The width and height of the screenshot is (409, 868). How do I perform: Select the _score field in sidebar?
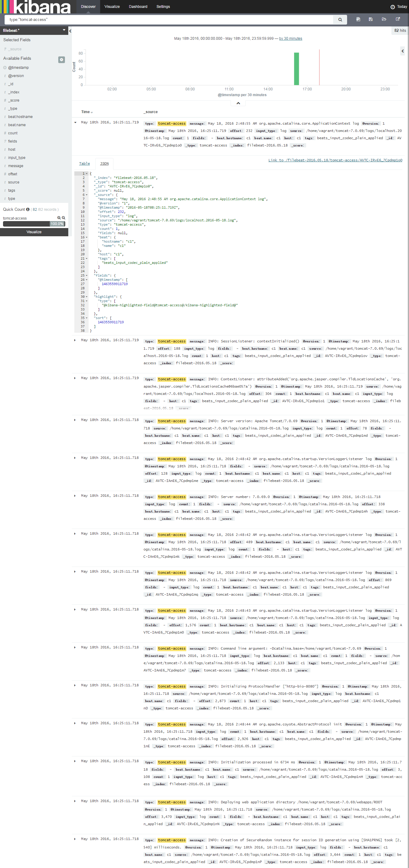point(14,100)
